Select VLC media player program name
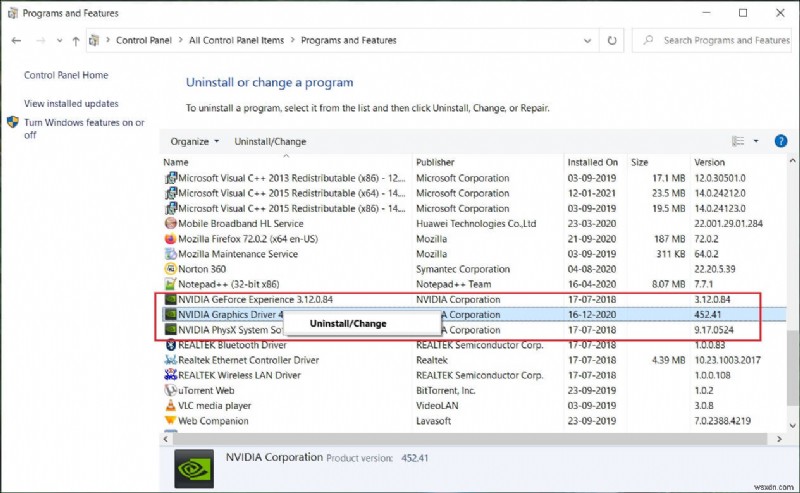 (214, 406)
